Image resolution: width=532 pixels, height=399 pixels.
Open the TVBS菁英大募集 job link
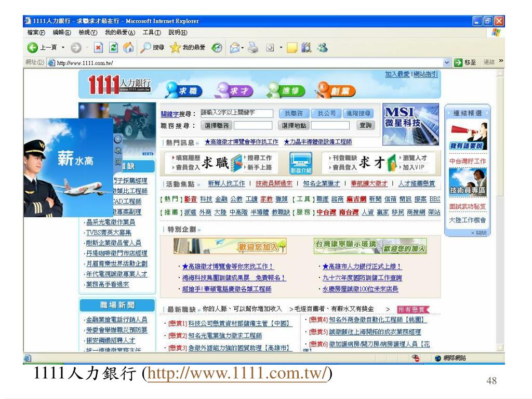point(109,233)
